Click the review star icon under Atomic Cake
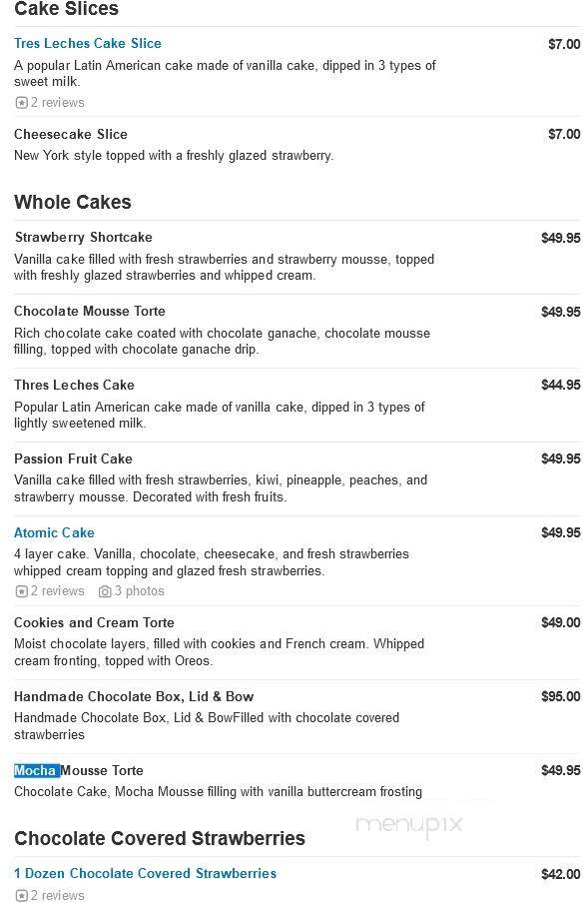This screenshot has height=907, width=588. pyautogui.click(x=20, y=591)
